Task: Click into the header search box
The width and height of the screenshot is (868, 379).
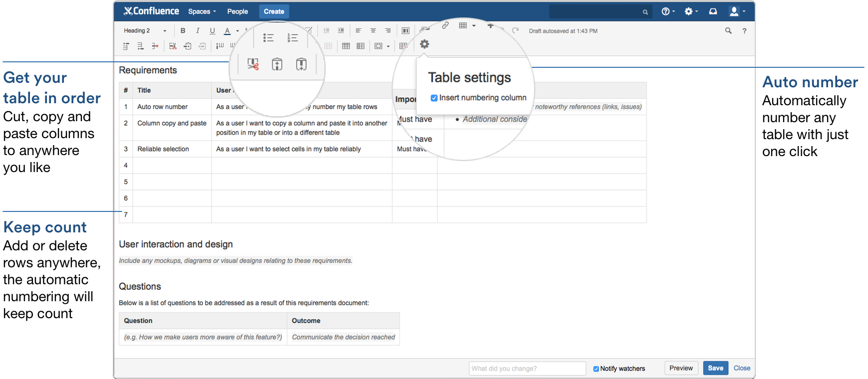Action: tap(600, 11)
